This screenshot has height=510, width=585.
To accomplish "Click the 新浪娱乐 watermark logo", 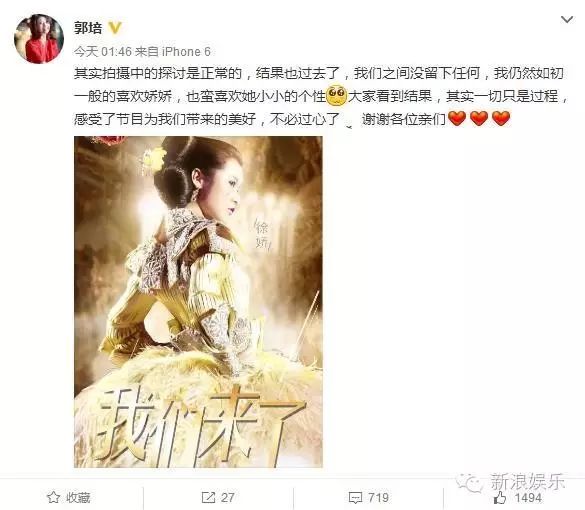I will (510, 482).
